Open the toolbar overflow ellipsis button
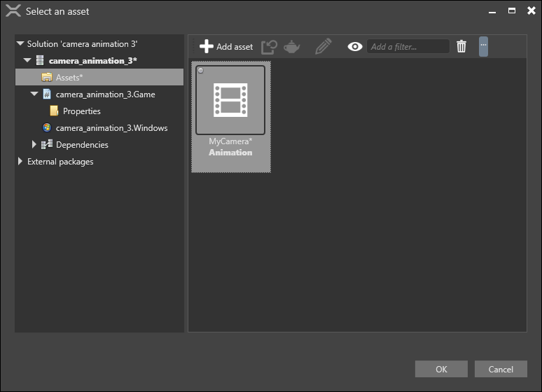Screen dimensions: 542x392 (483, 46)
